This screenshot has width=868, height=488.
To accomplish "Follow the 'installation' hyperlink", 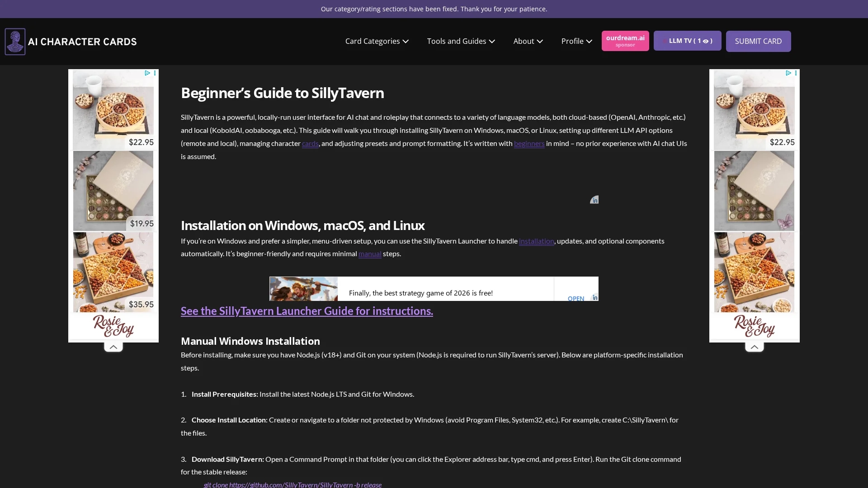I will tap(536, 241).
